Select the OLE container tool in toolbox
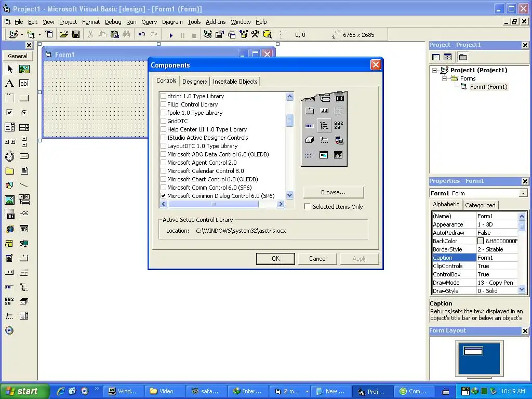 tap(10, 215)
